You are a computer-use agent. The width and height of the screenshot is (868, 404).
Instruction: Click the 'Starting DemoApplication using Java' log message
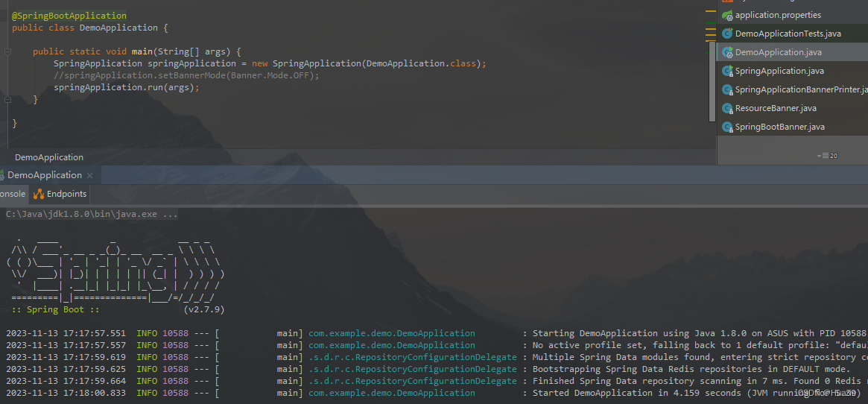pos(699,334)
